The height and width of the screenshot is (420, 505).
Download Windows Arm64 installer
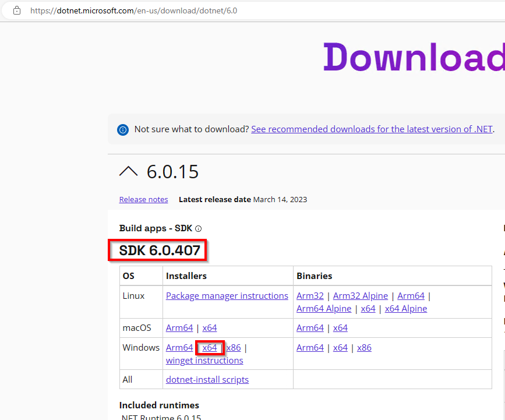[x=179, y=348]
